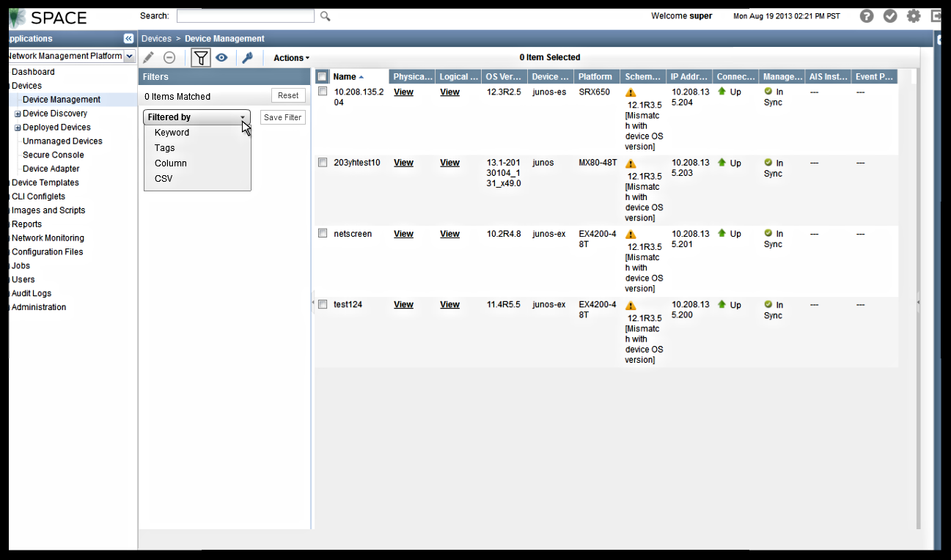The width and height of the screenshot is (951, 560).
Task: Open Logical View link for test124
Action: [449, 305]
